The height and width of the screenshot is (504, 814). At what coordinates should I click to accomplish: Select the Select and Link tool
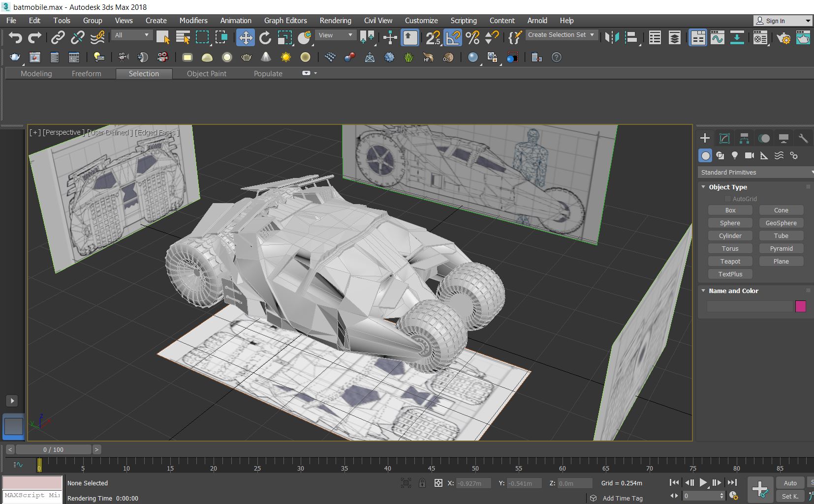58,37
